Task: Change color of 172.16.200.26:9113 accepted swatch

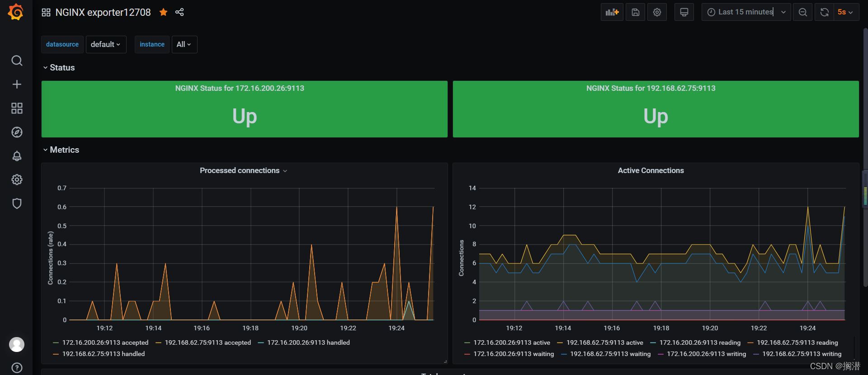Action: 56,343
